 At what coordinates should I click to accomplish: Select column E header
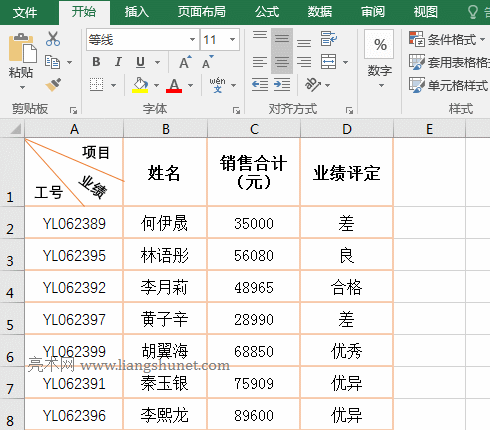pos(429,129)
